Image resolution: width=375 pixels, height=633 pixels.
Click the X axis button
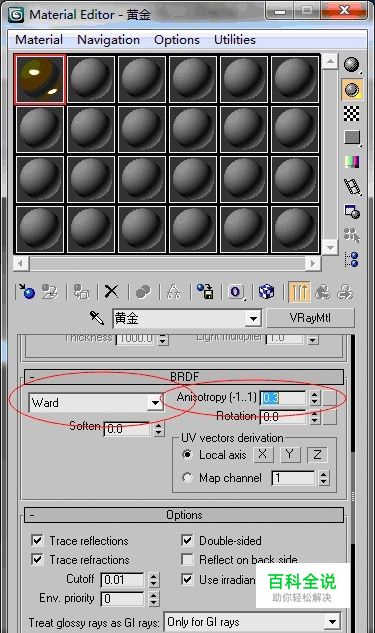click(x=263, y=455)
